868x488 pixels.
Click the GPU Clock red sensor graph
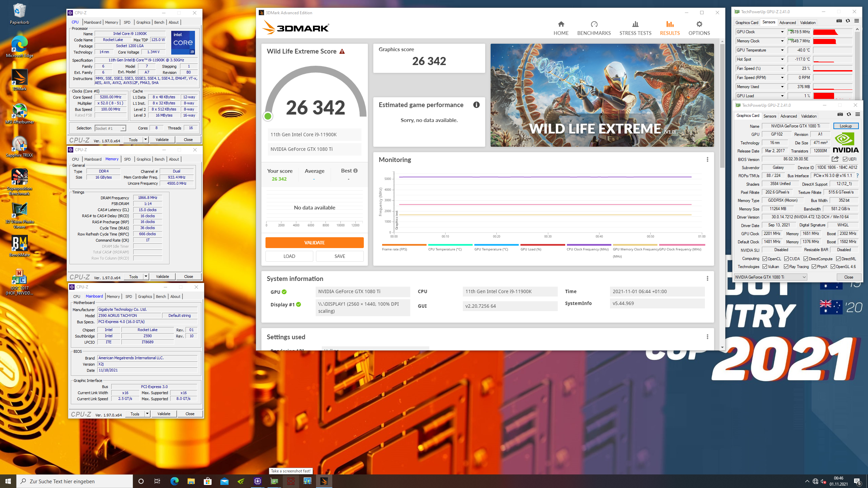click(832, 32)
